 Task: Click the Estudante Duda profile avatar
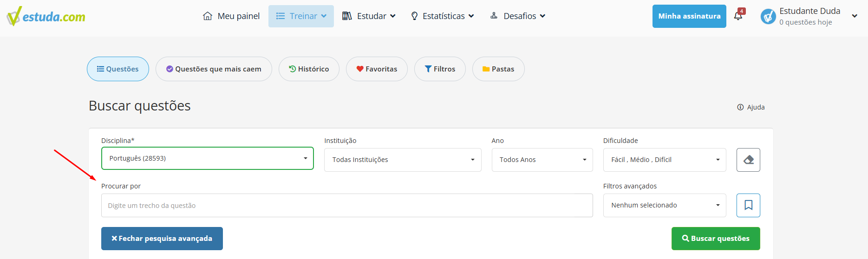[768, 17]
